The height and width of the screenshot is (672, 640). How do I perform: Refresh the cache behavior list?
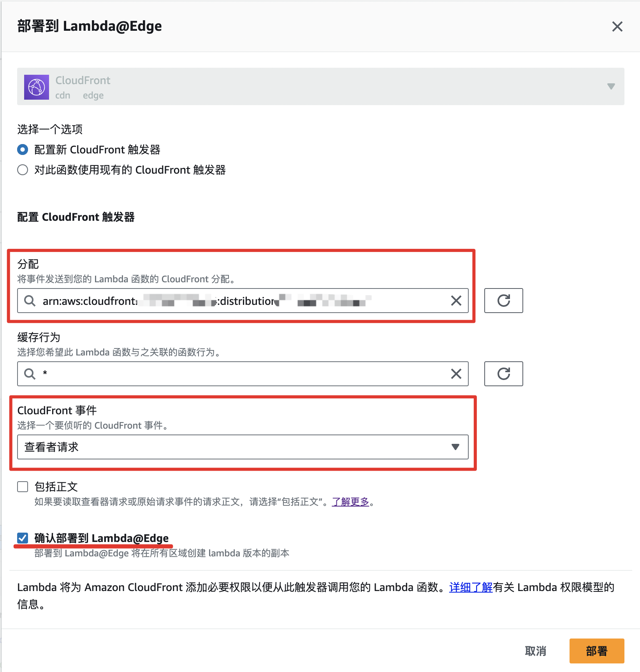[x=503, y=374]
